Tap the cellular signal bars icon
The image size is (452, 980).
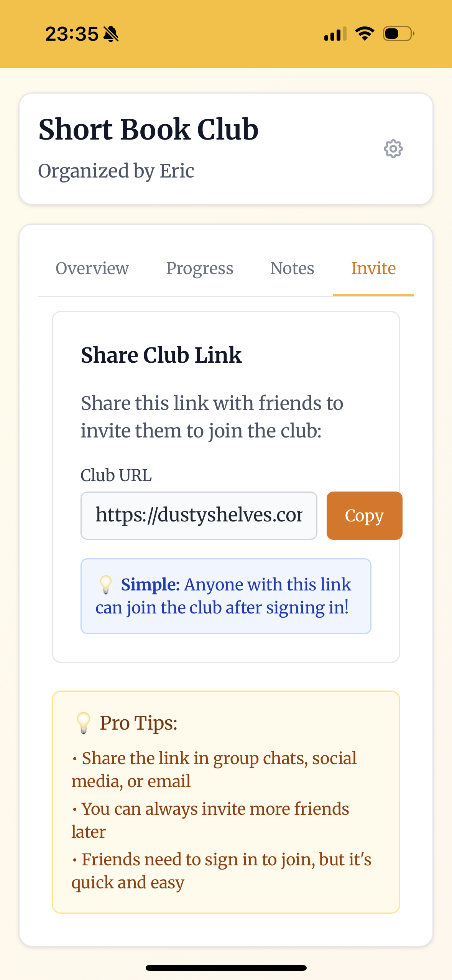[x=335, y=34]
